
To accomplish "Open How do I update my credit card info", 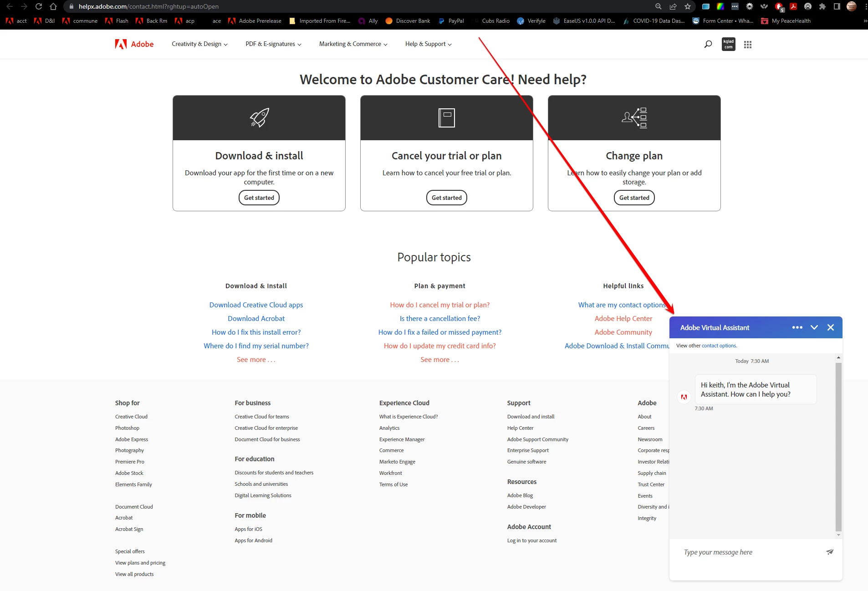I will (x=439, y=346).
